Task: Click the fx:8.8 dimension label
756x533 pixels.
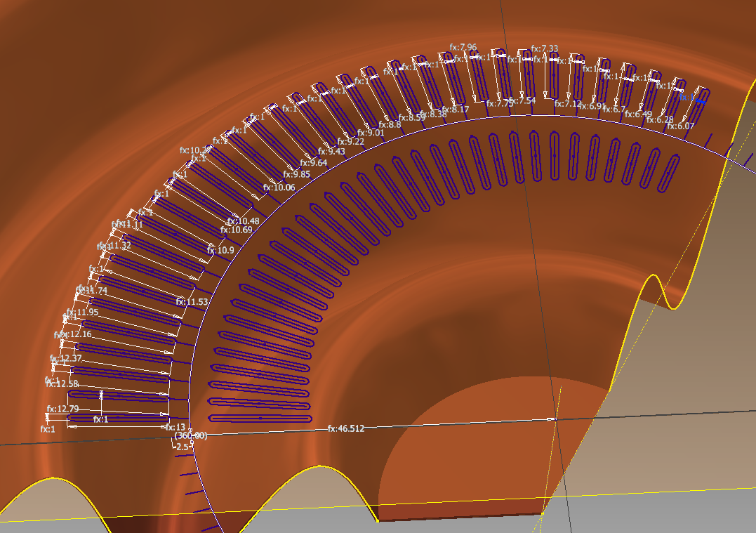Action: 389,125
